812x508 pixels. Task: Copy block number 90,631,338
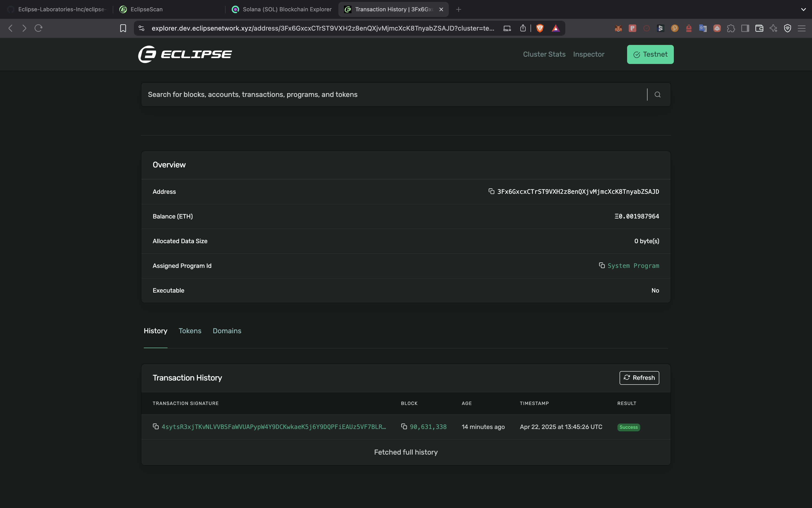coord(404,426)
